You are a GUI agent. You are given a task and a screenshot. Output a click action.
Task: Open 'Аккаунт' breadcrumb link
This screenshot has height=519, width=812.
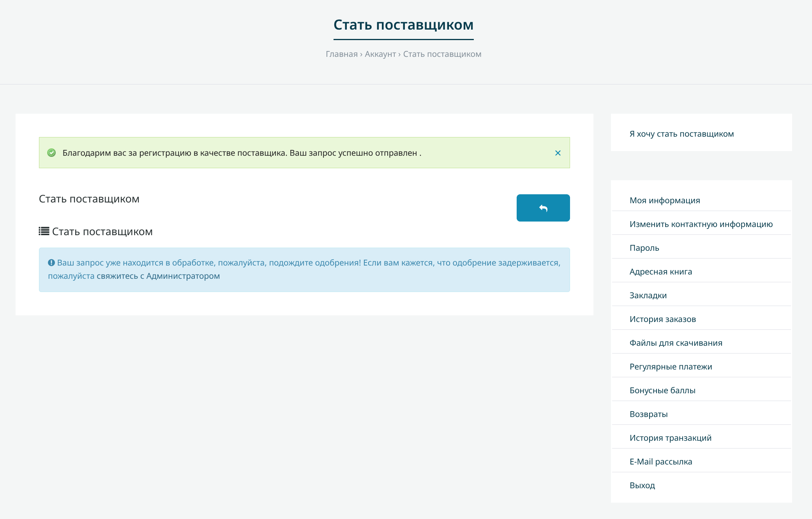tap(380, 54)
